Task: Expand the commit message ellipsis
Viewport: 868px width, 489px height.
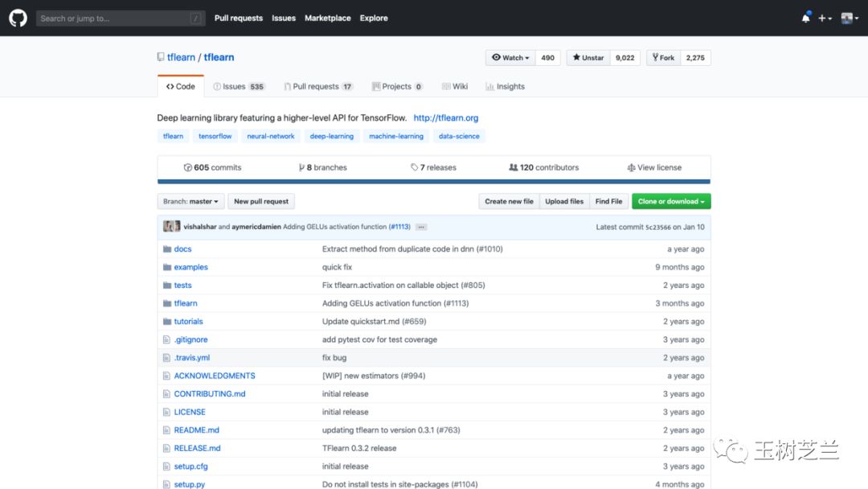Action: tap(421, 227)
